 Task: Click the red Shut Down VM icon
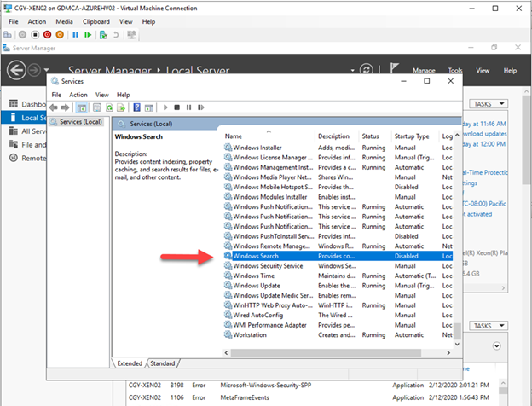point(47,35)
